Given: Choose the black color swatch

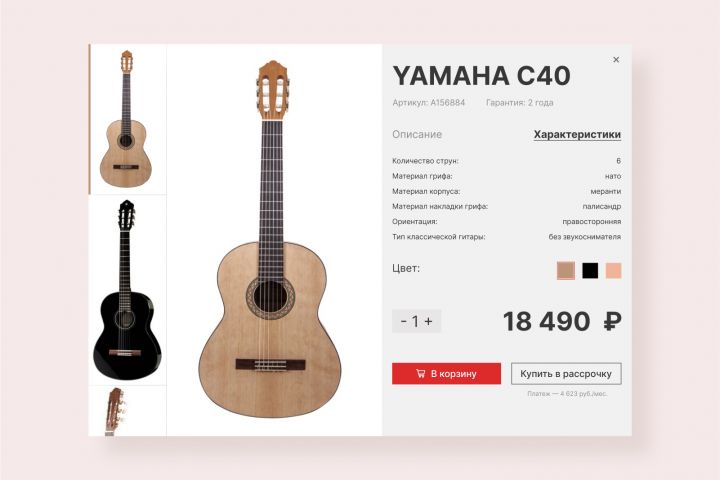Looking at the screenshot, I should [x=590, y=271].
